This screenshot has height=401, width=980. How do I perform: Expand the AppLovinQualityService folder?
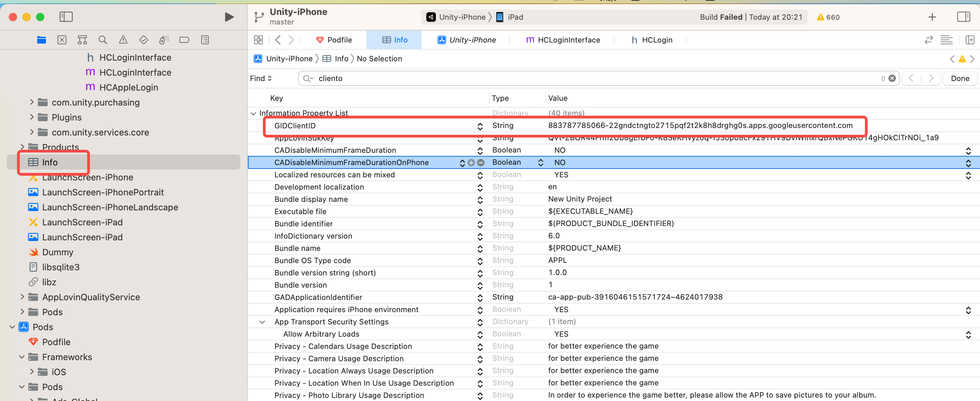pyautogui.click(x=22, y=297)
